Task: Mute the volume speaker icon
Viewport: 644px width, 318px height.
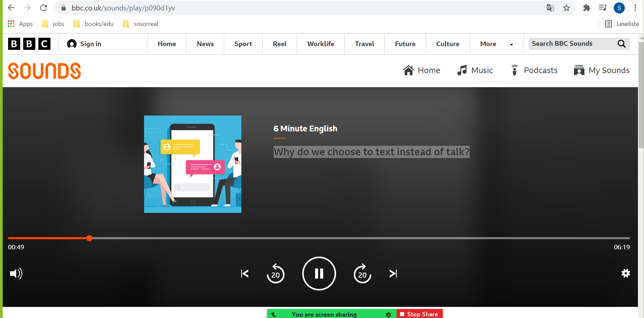Action: (16, 274)
